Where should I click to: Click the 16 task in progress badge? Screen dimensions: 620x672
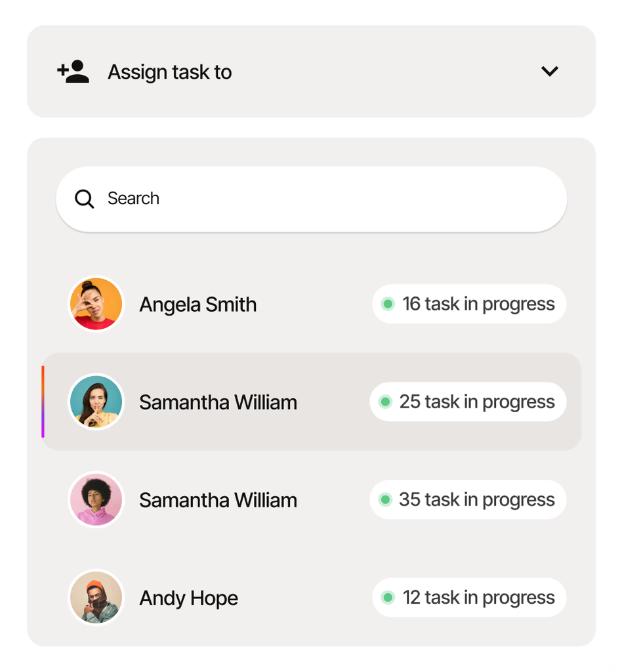tap(469, 304)
